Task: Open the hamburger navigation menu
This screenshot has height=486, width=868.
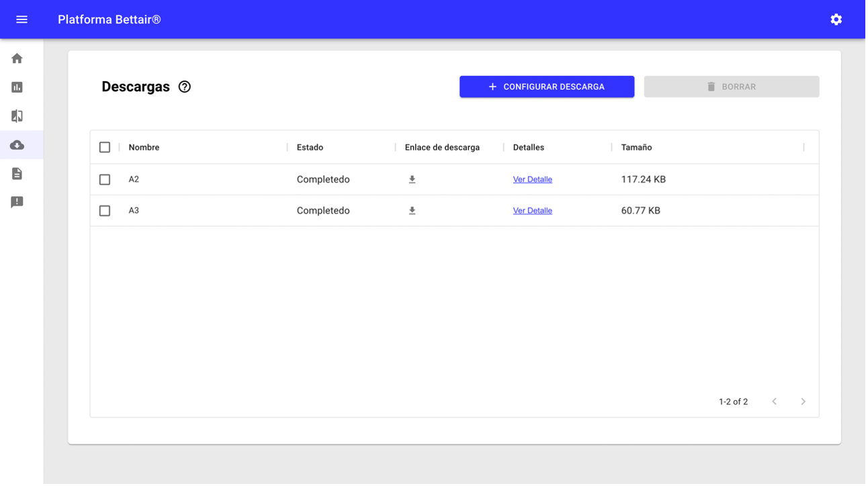Action: click(x=21, y=19)
